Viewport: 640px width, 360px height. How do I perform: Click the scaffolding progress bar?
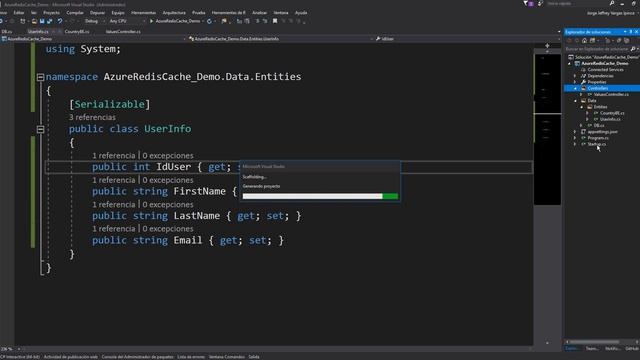coord(320,196)
